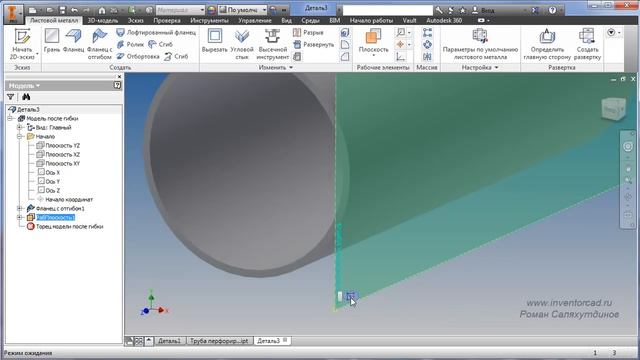Click the Home view icon in top toolbar
The width and height of the screenshot is (640, 360).
(102, 9)
